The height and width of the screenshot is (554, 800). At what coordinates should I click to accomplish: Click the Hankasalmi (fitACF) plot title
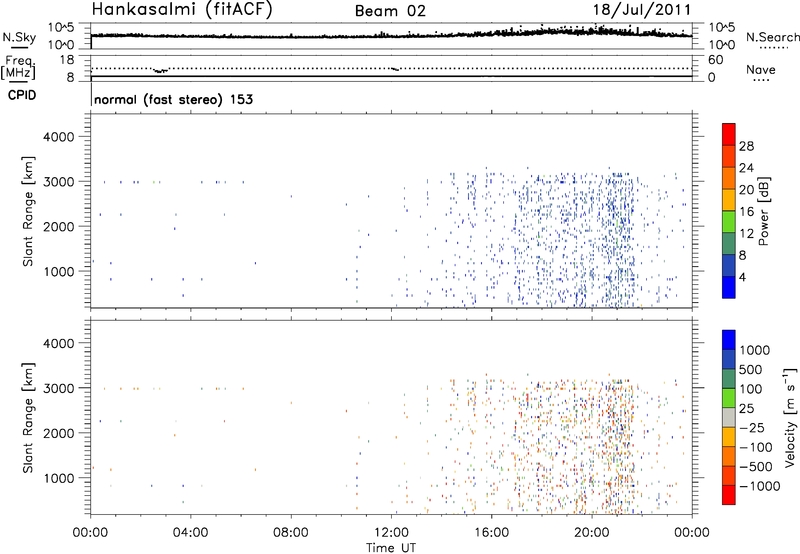coord(182,10)
